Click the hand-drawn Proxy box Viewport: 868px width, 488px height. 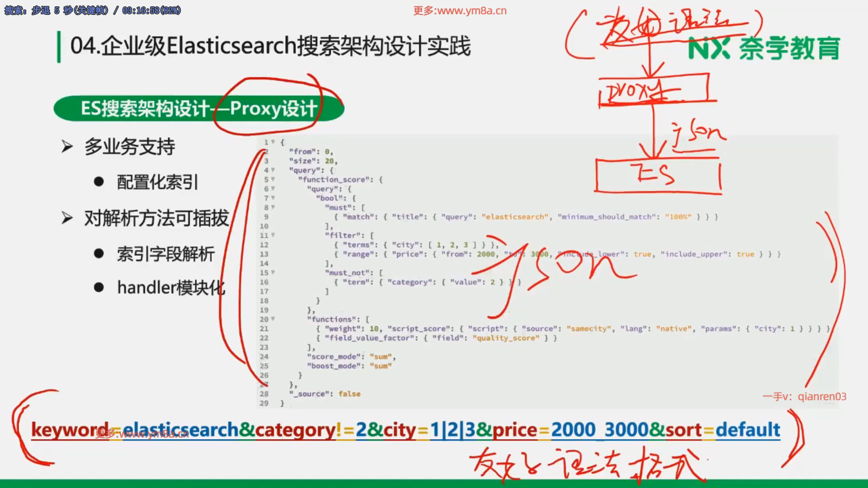[653, 89]
